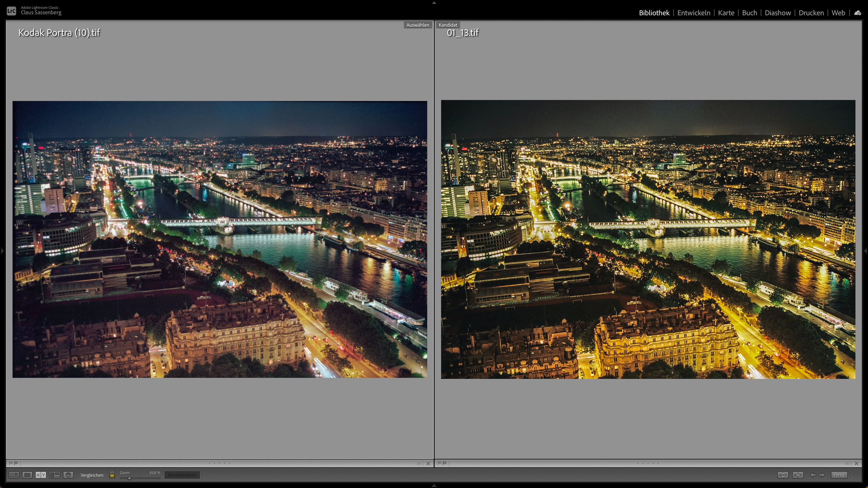
Task: Click the swap select and candidate icon
Action: pyautogui.click(x=783, y=475)
